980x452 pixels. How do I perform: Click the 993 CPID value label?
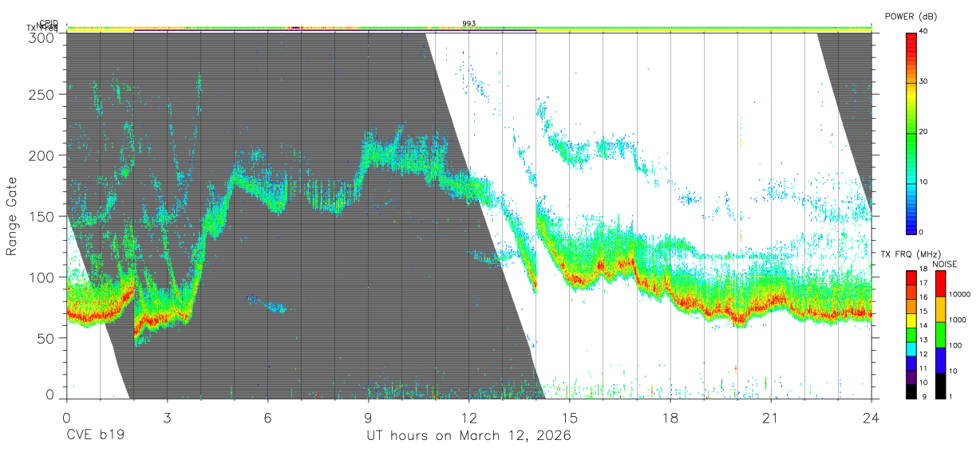click(468, 24)
